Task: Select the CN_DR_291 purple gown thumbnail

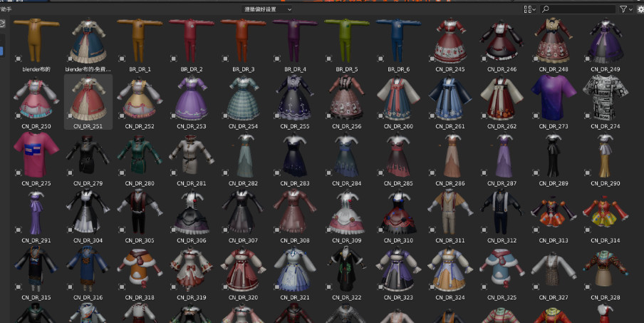Action: pos(36,212)
